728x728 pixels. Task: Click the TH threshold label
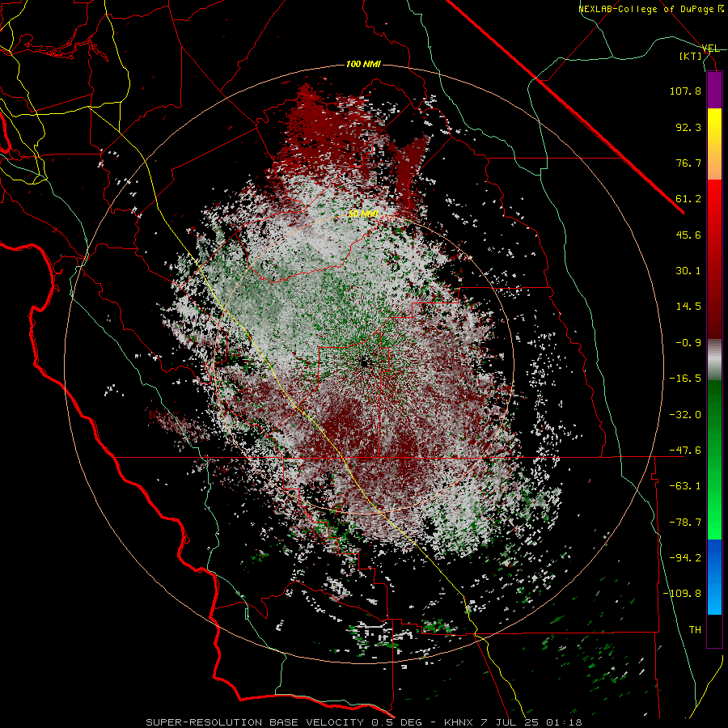pos(695,630)
